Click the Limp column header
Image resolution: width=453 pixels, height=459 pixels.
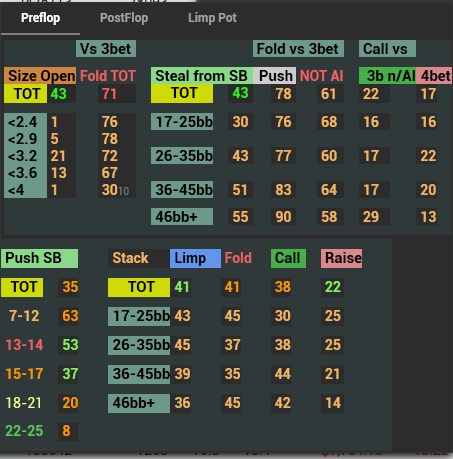[195, 258]
